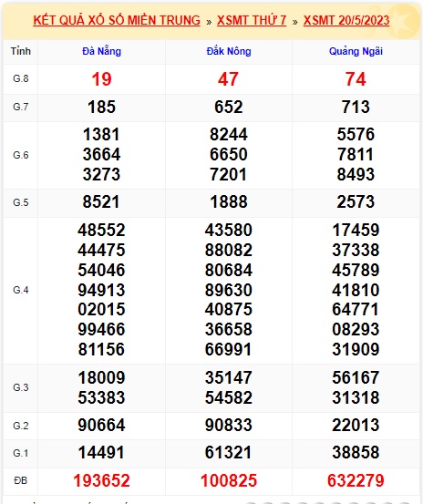Click the second double-arrow breadcrumb separator
Screen dimensions: 423x504
coord(295,22)
